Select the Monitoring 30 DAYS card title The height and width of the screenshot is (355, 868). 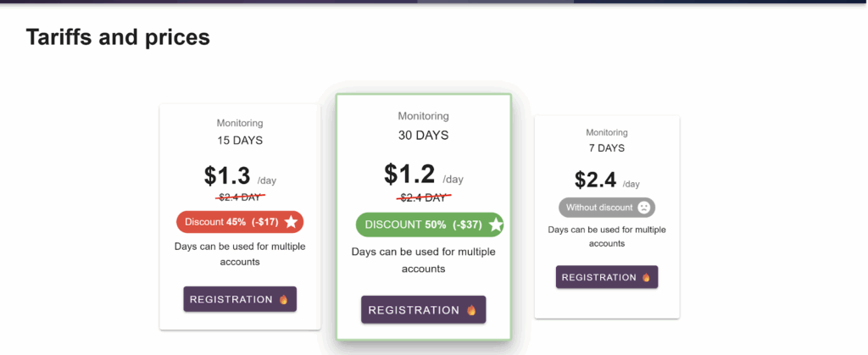(x=423, y=125)
